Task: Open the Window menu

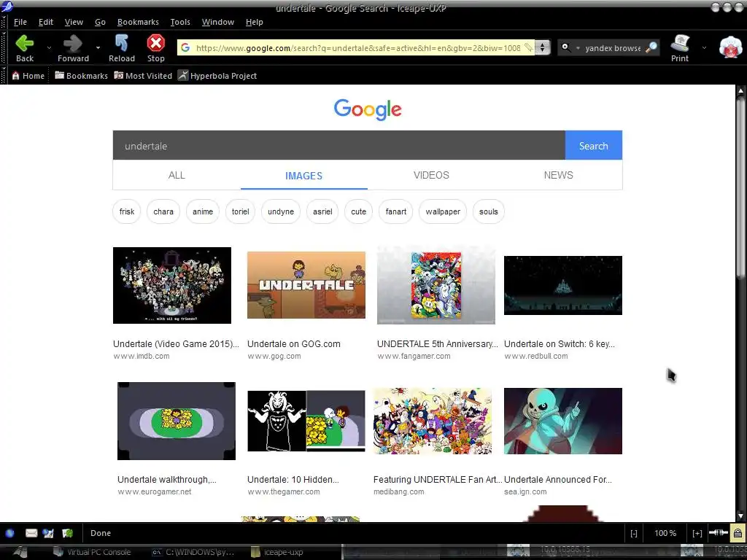Action: (x=217, y=22)
